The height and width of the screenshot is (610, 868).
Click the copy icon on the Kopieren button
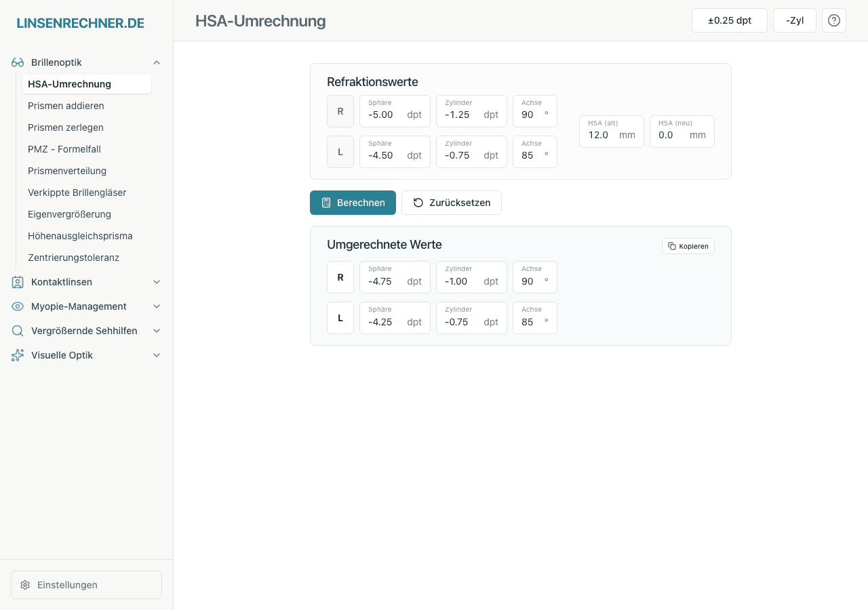[671, 245]
